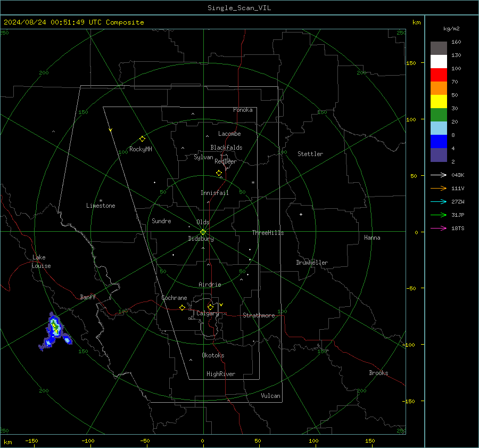
Task: Click the storm cell echo southwest of Banff
Action: [x=55, y=331]
